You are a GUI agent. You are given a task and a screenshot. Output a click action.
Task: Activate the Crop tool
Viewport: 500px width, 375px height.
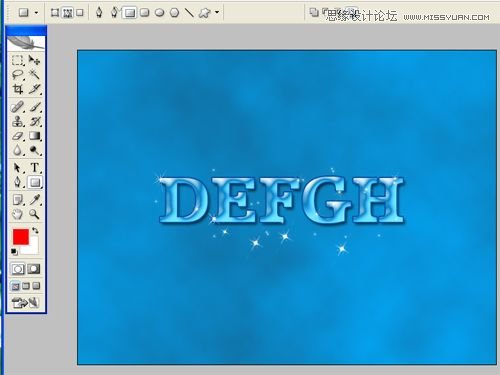(18, 89)
